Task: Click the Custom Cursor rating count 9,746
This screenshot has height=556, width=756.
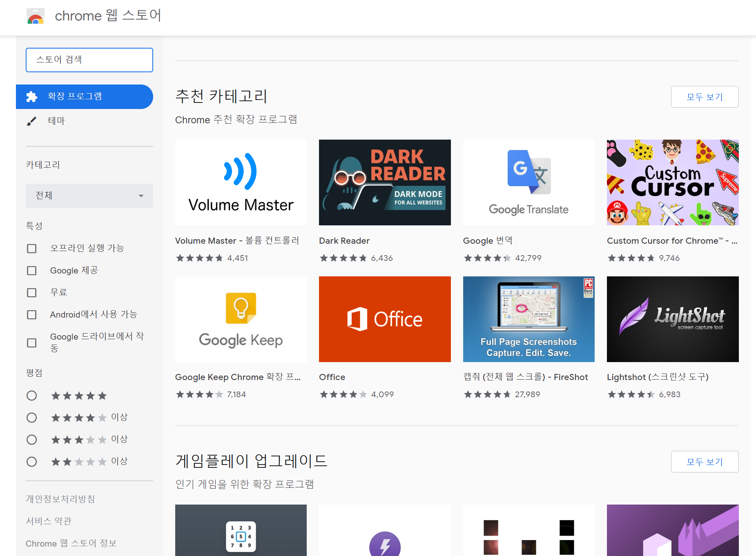Action: 669,258
